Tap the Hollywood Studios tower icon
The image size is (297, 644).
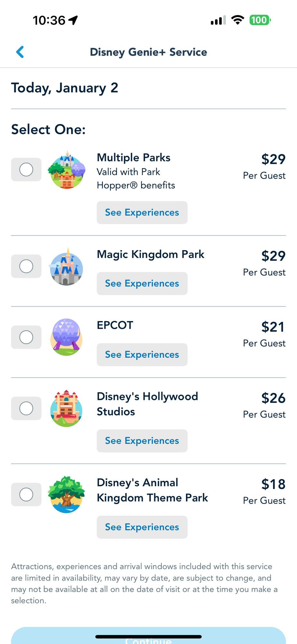(67, 409)
